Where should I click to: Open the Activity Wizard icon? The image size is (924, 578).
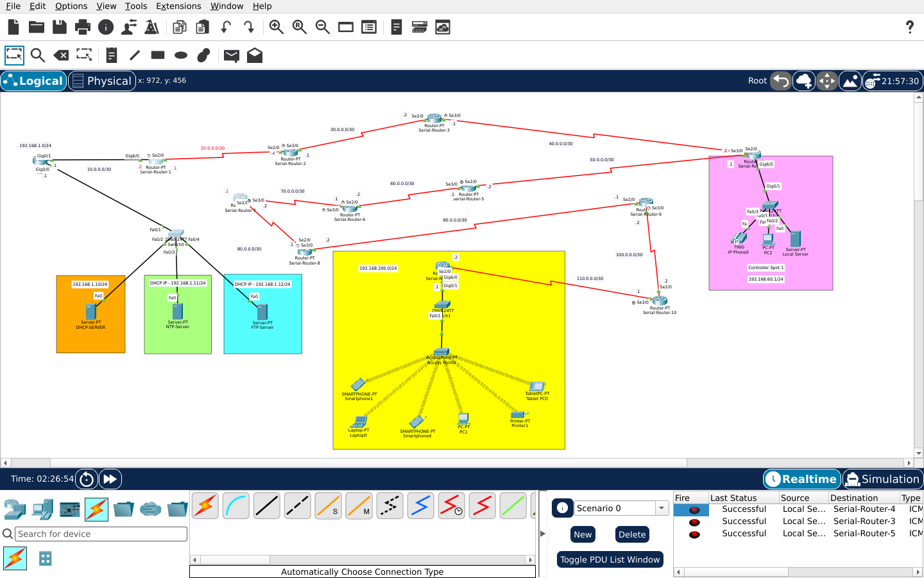pos(129,27)
